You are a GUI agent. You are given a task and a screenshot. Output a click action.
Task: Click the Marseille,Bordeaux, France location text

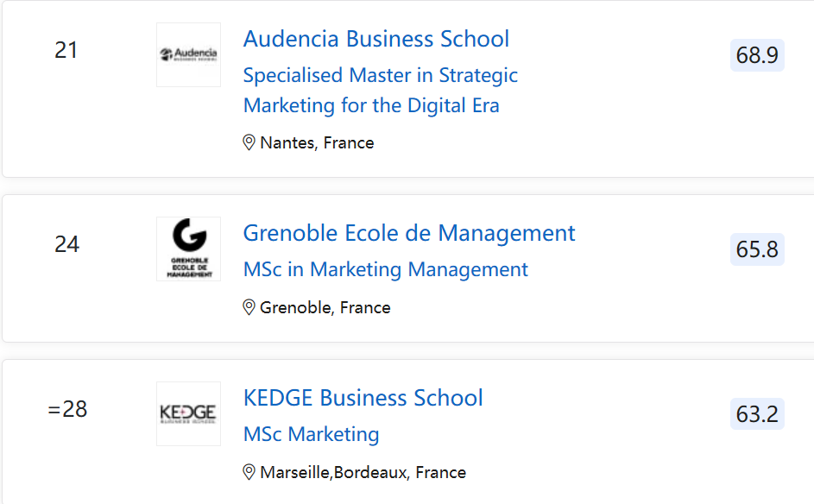363,472
